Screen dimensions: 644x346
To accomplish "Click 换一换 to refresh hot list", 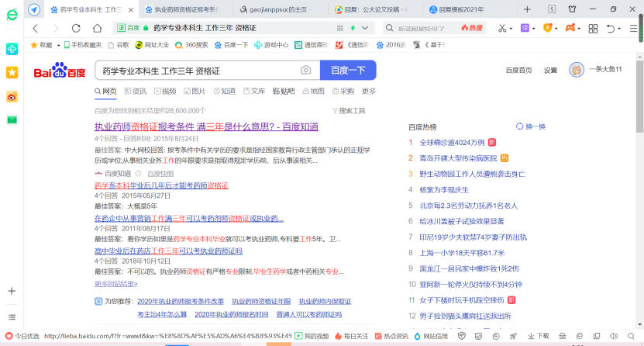I will [x=531, y=126].
